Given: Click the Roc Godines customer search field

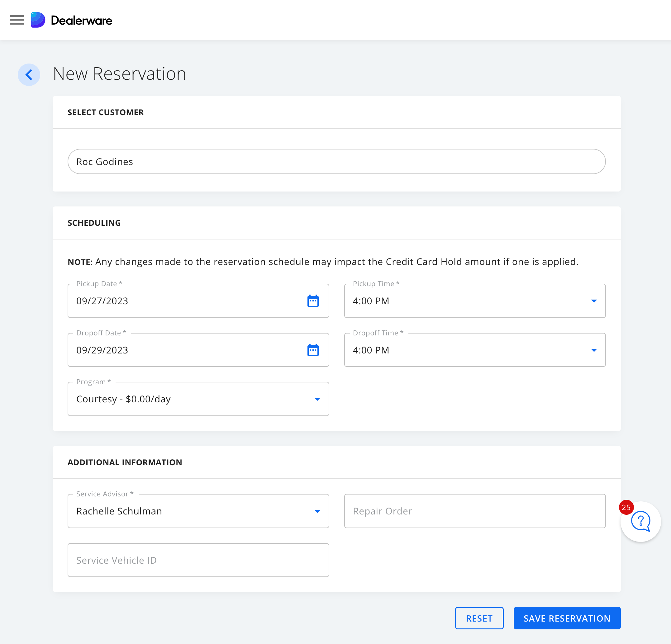Looking at the screenshot, I should pyautogui.click(x=336, y=162).
